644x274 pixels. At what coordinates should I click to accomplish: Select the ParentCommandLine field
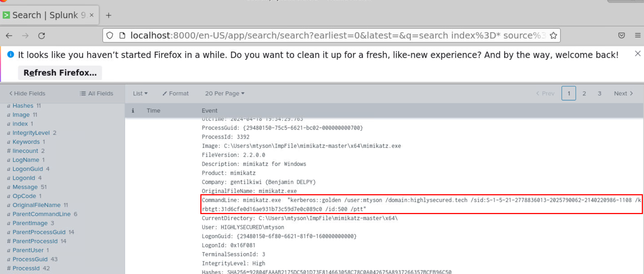coord(42,214)
